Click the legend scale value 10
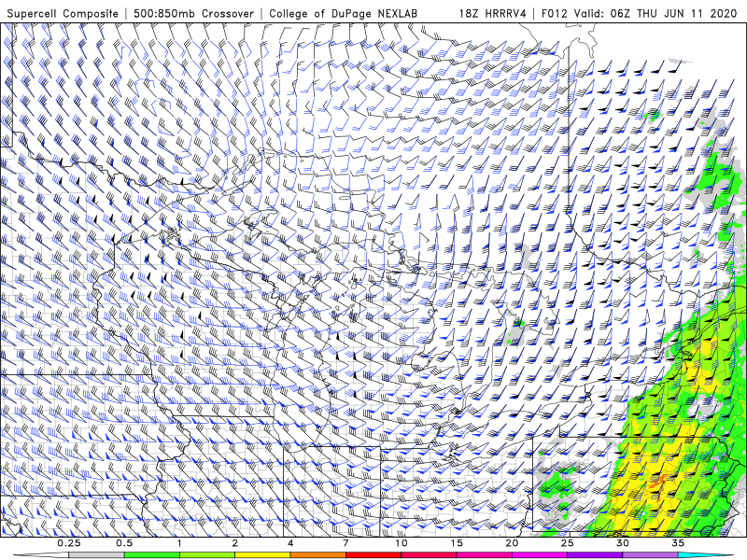This screenshot has height=560, width=747. pyautogui.click(x=402, y=543)
